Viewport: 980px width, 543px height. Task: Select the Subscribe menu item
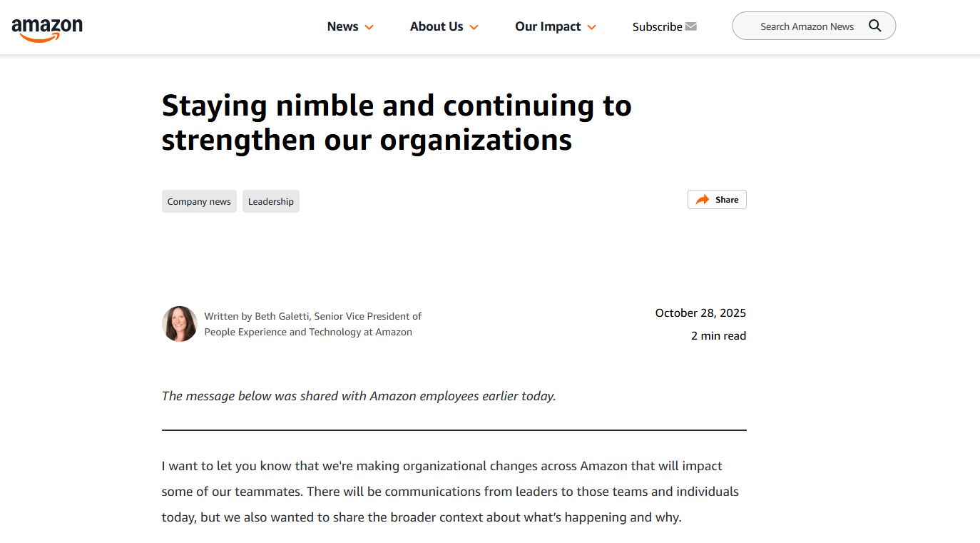(655, 26)
